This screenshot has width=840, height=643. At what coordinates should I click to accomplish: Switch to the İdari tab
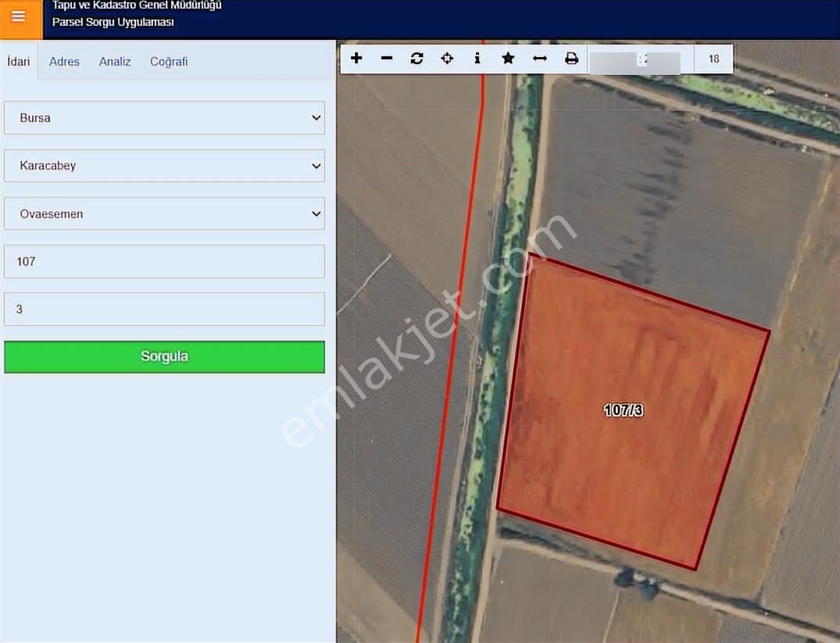point(19,62)
